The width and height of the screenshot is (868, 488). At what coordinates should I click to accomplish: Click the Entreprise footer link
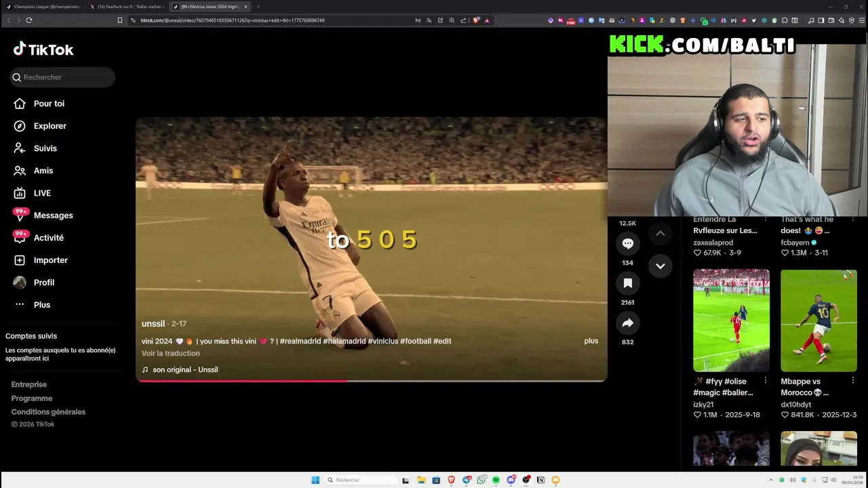coord(28,384)
